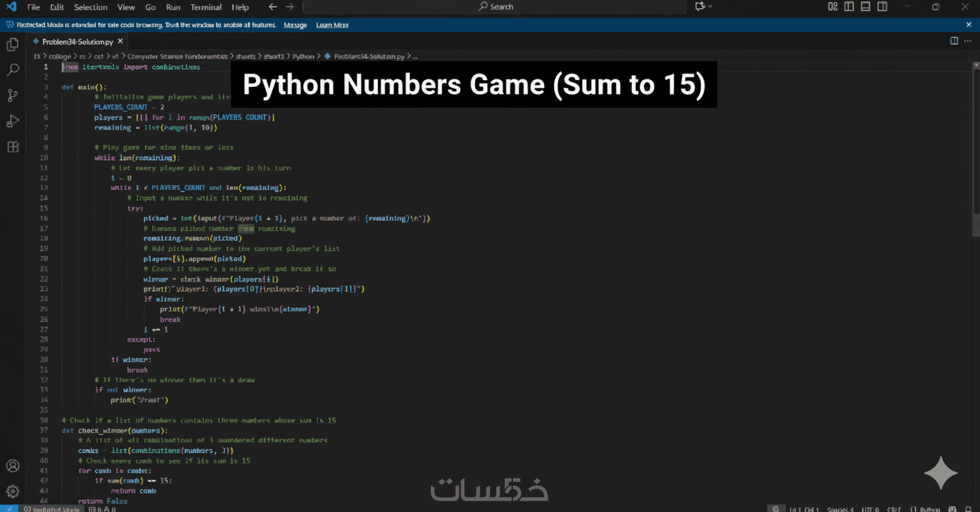Click the 'except:' line in the editor
The image size is (980, 512).
(141, 339)
